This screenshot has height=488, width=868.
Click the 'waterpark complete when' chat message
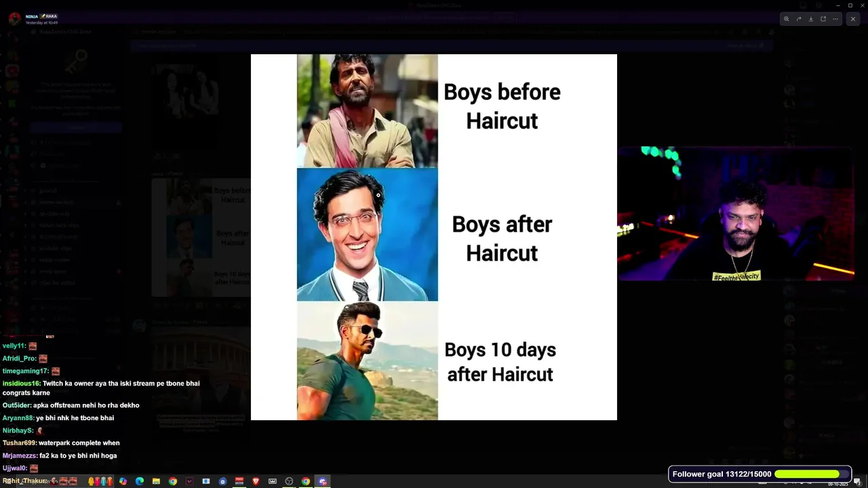79,443
